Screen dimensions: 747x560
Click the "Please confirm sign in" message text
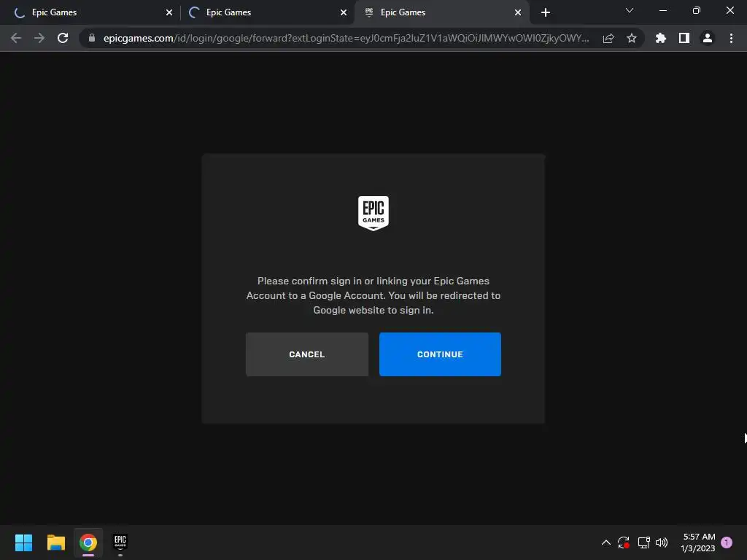coord(373,295)
